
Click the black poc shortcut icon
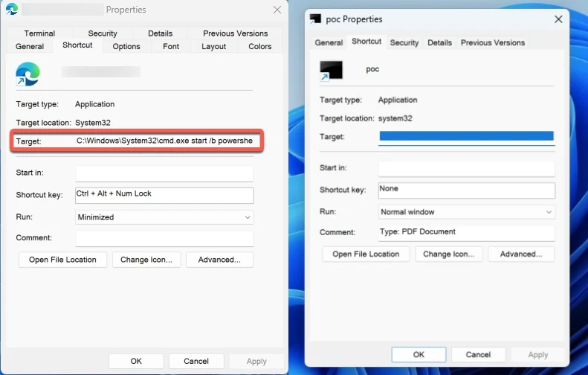331,71
